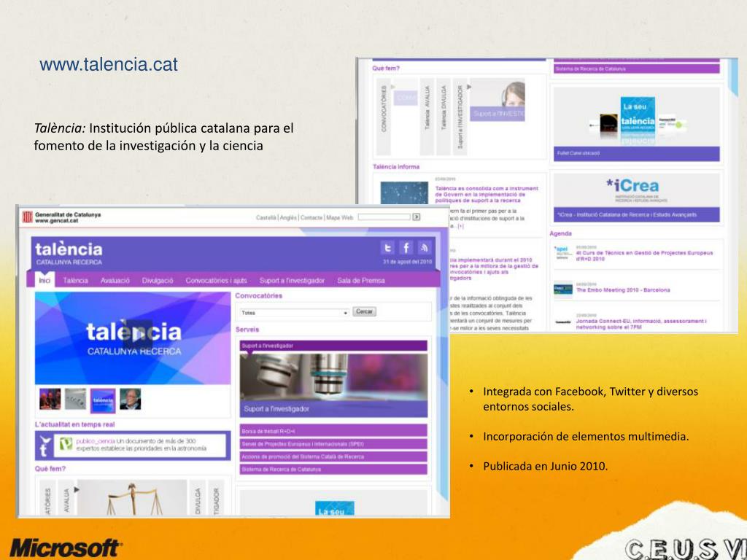Click the site search input field
This screenshot has width=747, height=560.
click(384, 217)
